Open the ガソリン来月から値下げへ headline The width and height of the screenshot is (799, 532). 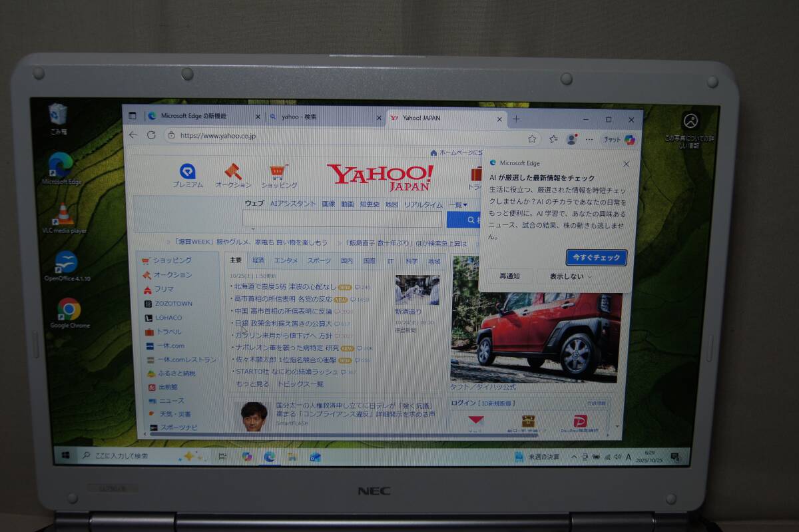[284, 336]
